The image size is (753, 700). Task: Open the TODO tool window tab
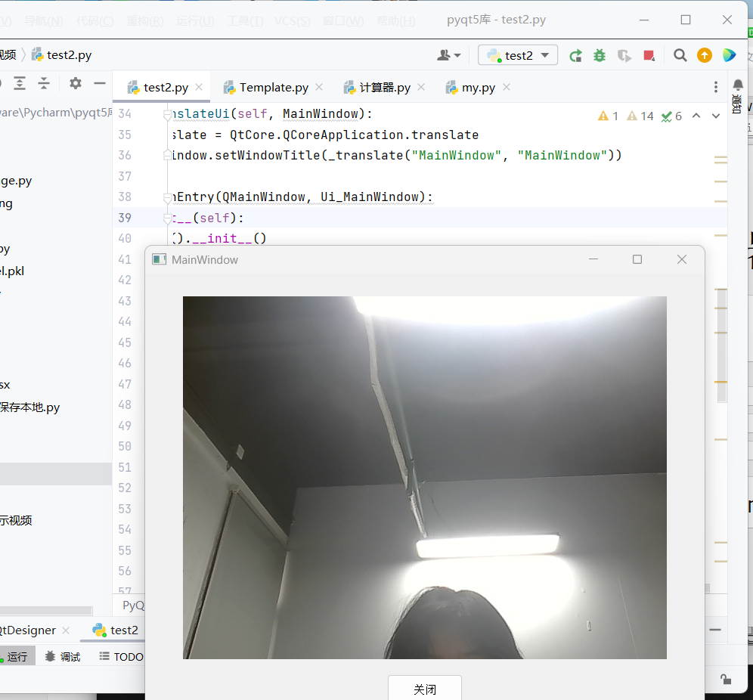(122, 656)
